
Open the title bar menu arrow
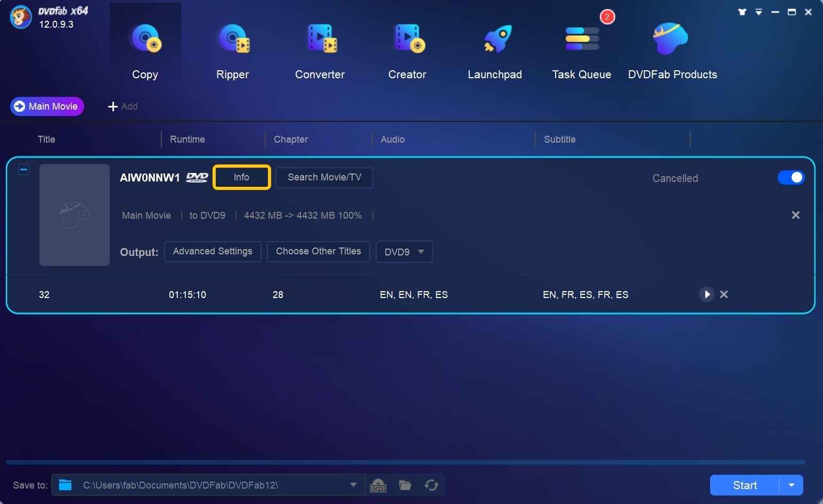[x=759, y=12]
